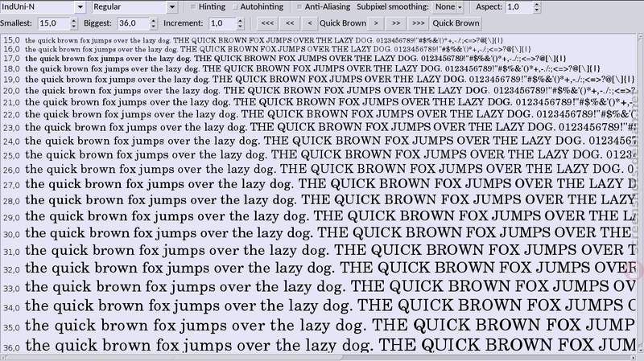Select the 23,0 size sample row
This screenshot has width=644, height=361.
point(319,128)
